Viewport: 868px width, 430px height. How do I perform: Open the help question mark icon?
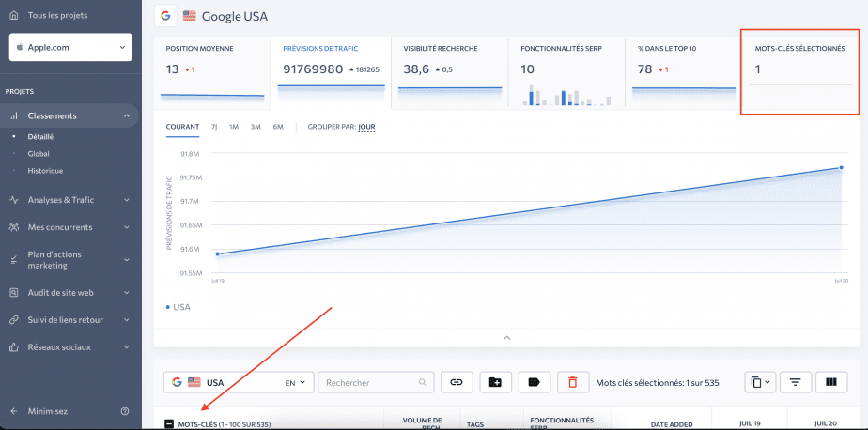[125, 411]
